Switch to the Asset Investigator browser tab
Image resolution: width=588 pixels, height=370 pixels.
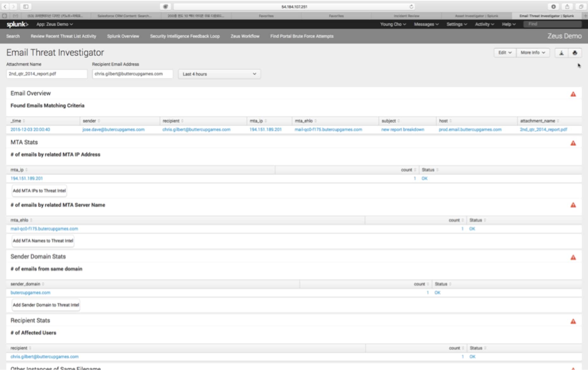[476, 16]
